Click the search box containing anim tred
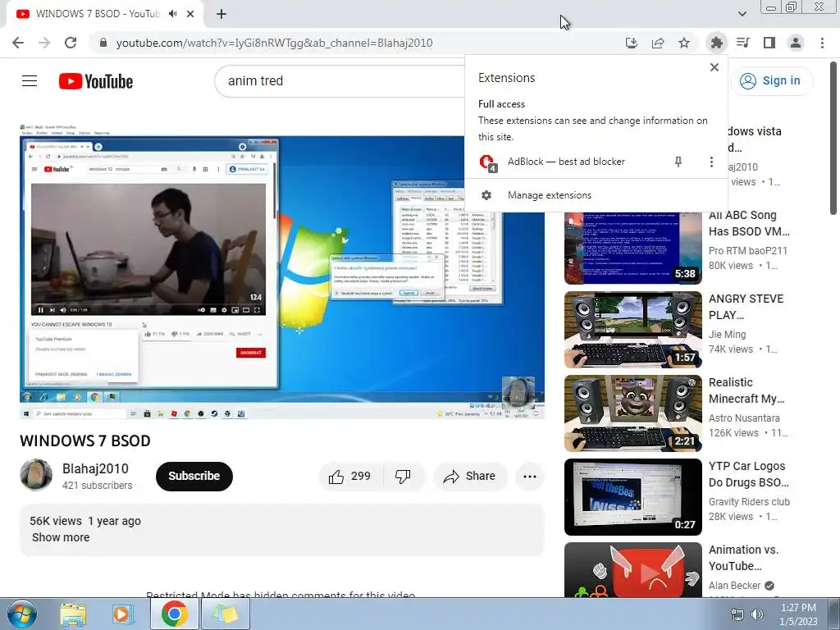The width and height of the screenshot is (840, 630). (340, 81)
